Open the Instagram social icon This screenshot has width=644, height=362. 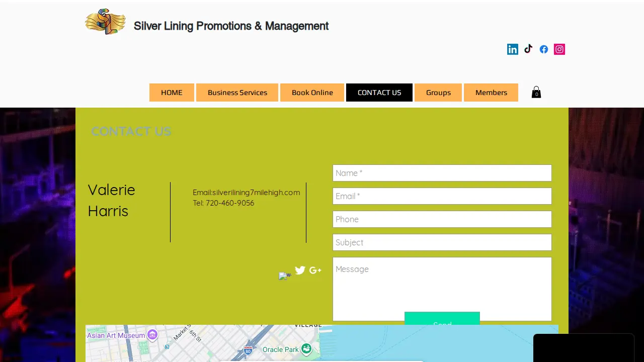pyautogui.click(x=559, y=49)
